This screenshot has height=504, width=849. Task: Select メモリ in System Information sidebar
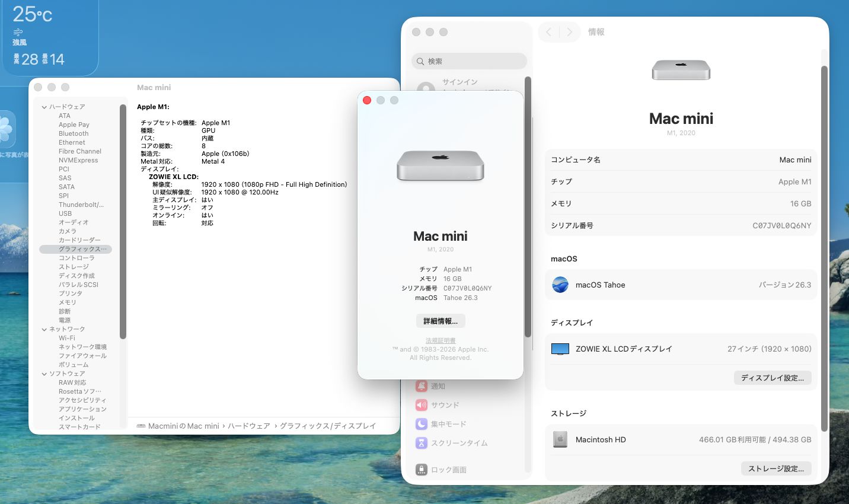(x=68, y=302)
